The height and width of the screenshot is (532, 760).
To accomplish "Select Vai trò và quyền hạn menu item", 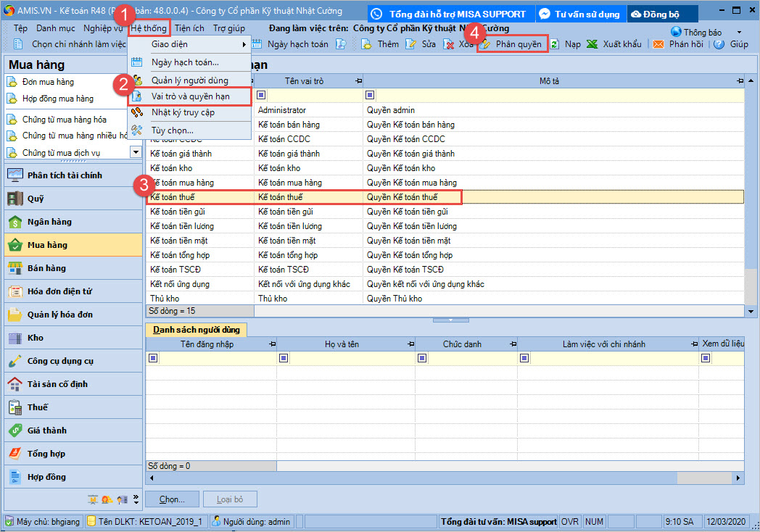I will pos(190,96).
